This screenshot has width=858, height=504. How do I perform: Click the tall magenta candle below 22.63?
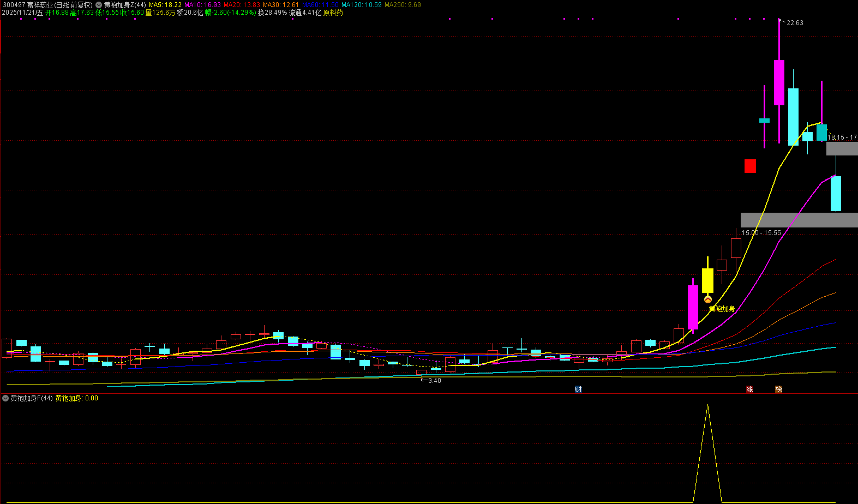[779, 82]
